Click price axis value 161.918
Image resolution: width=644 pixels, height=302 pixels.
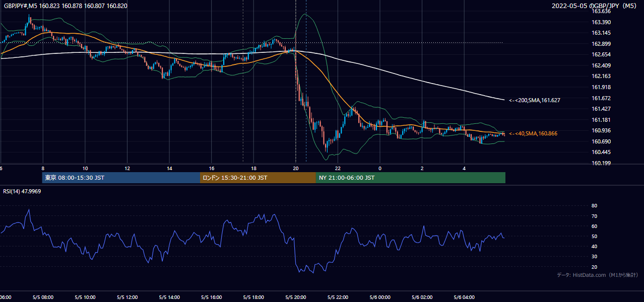pyautogui.click(x=601, y=87)
